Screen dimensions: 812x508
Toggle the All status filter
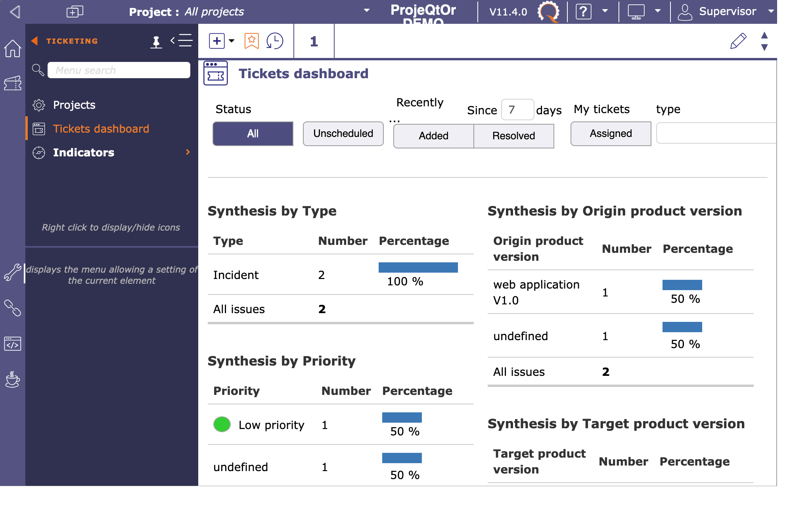[253, 134]
